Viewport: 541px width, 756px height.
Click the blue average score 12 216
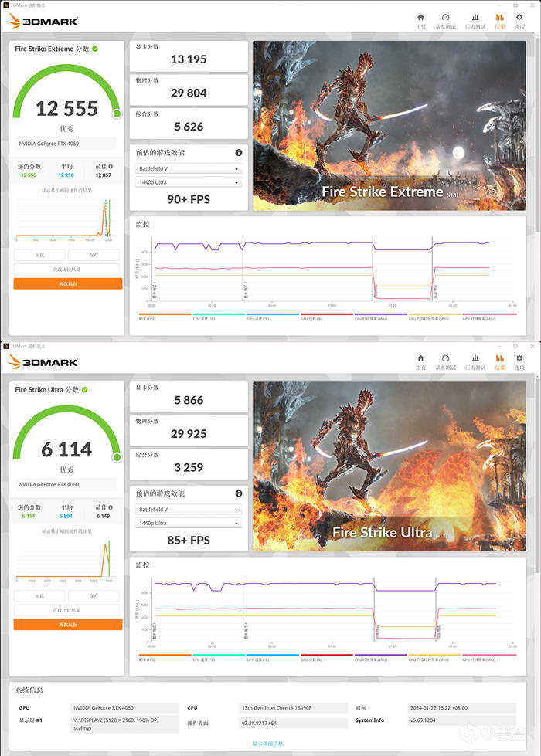[66, 175]
